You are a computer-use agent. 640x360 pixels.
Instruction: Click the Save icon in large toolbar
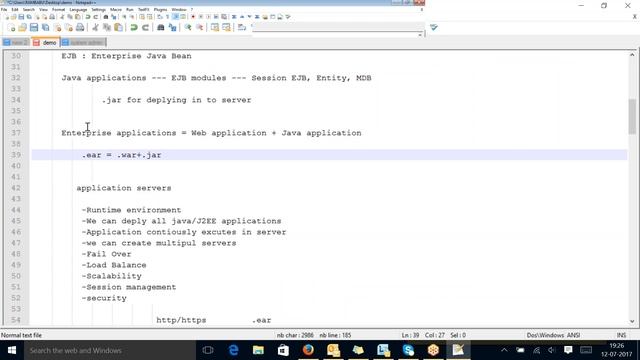coord(34,28)
